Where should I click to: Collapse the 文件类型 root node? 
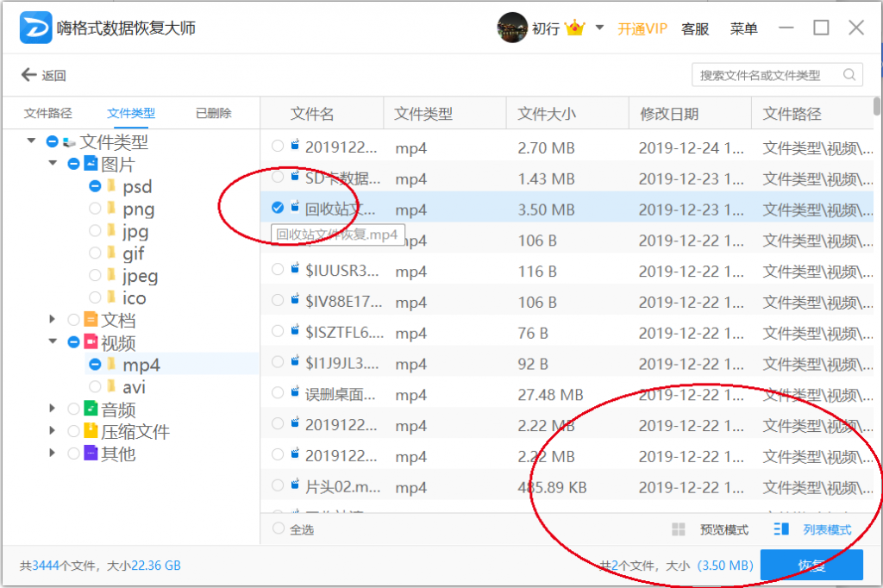click(x=32, y=141)
